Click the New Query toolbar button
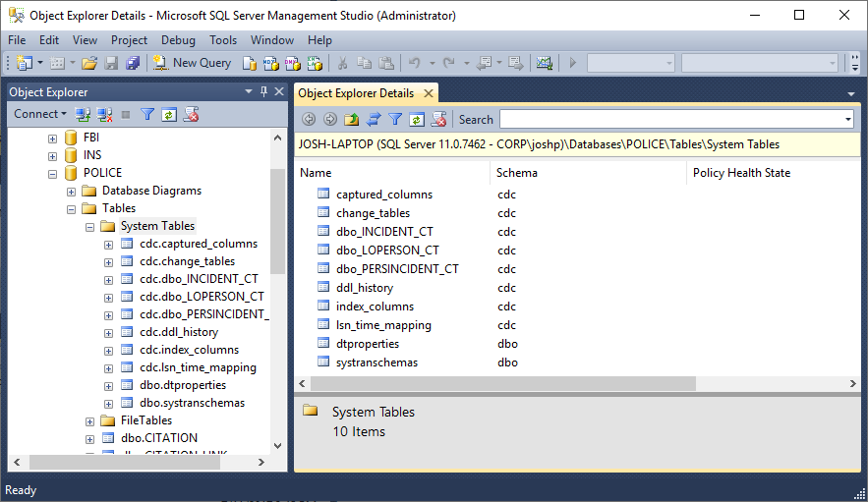The width and height of the screenshot is (868, 502). 193,63
